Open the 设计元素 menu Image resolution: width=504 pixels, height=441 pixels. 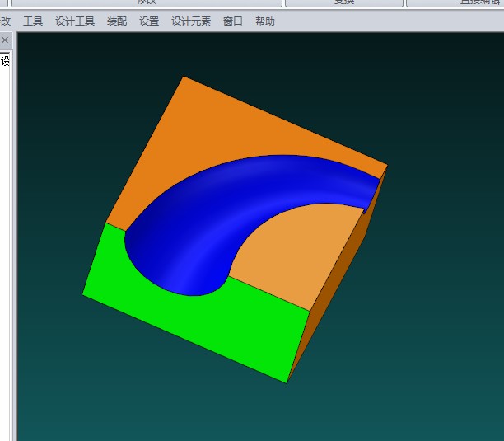pos(191,21)
